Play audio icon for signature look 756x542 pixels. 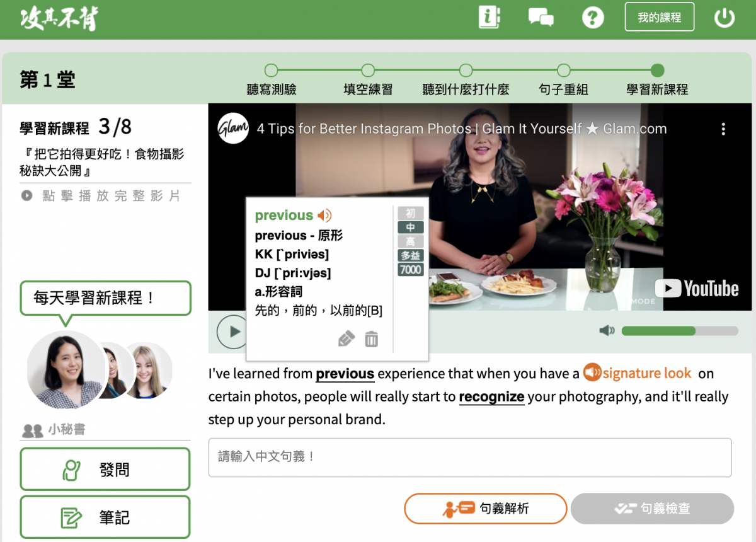pos(592,372)
